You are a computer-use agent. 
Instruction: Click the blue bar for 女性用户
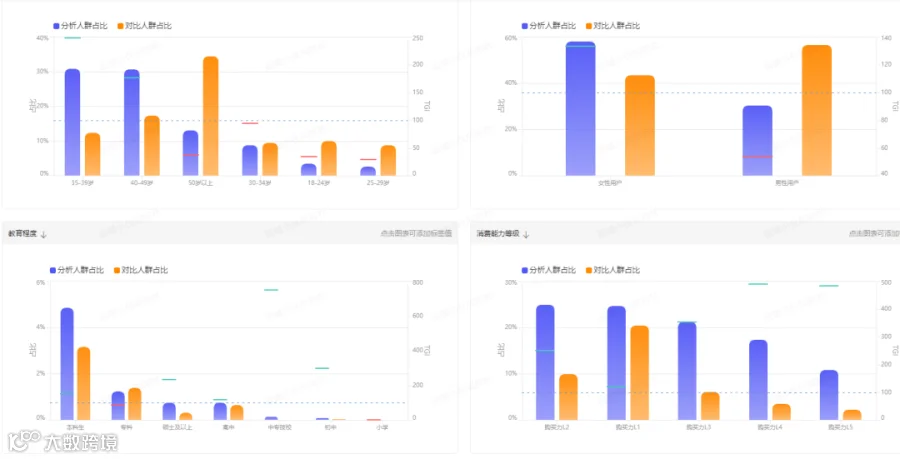580,108
